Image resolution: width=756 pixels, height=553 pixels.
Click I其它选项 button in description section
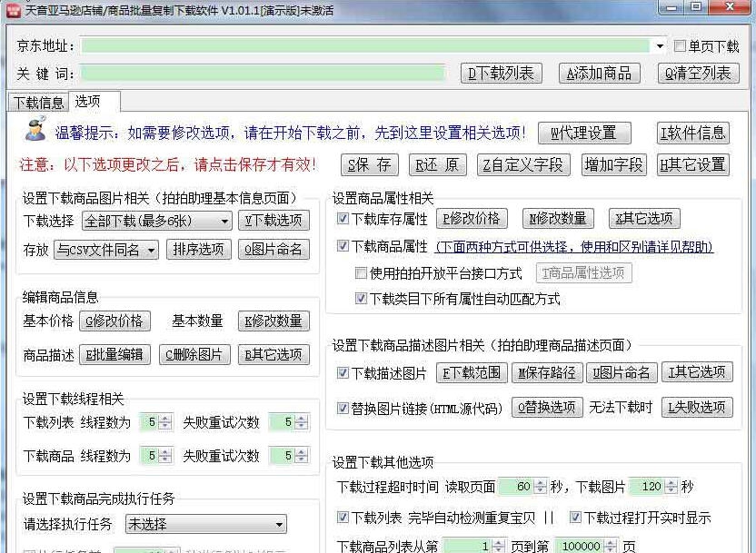(697, 372)
